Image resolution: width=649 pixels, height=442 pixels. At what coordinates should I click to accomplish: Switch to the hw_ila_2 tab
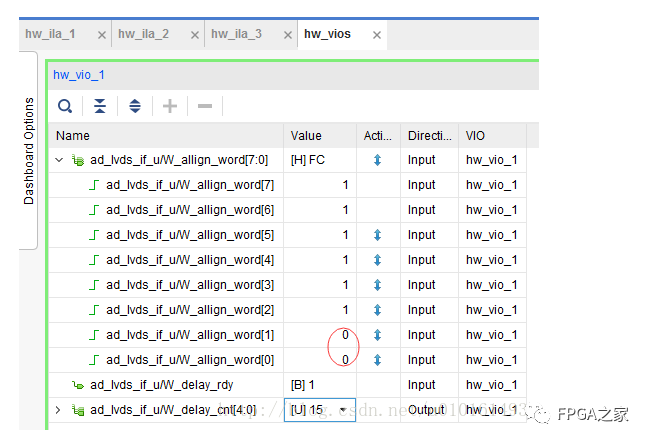point(143,34)
